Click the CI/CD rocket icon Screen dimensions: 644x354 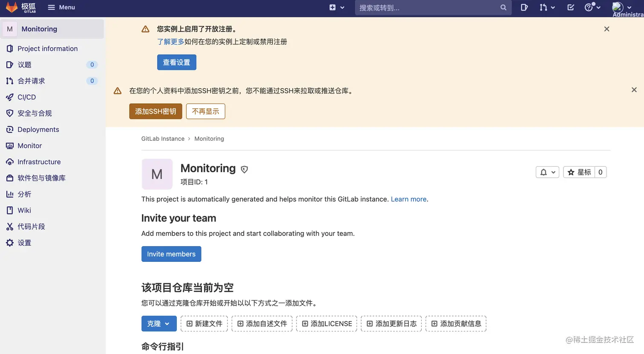pyautogui.click(x=10, y=97)
